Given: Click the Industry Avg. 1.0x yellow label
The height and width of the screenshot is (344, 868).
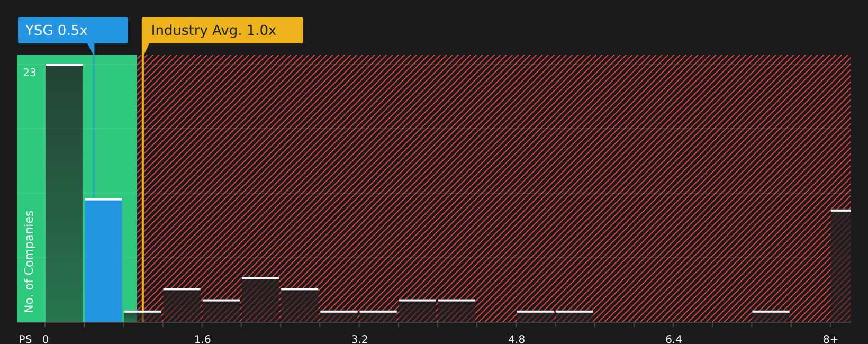Looking at the screenshot, I should (x=222, y=30).
